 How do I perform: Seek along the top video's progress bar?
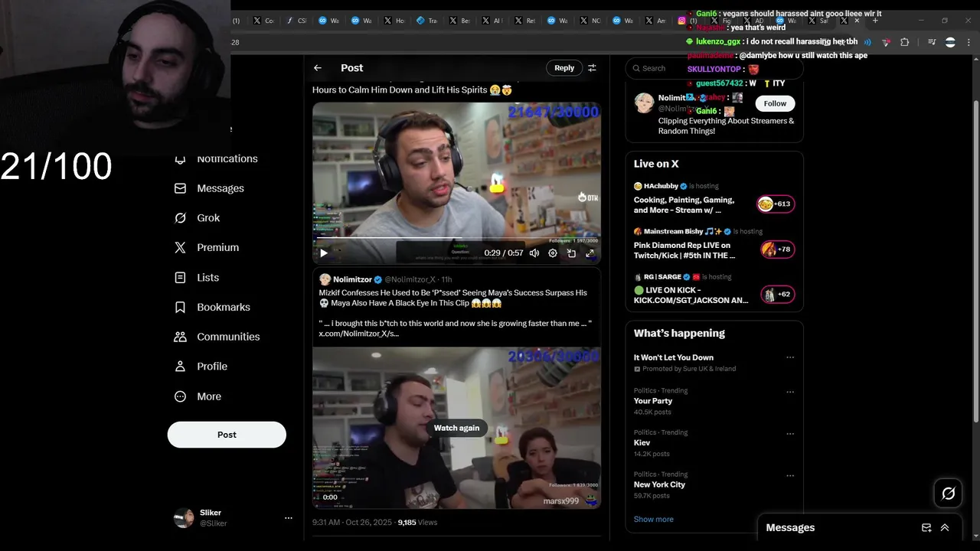coord(456,239)
